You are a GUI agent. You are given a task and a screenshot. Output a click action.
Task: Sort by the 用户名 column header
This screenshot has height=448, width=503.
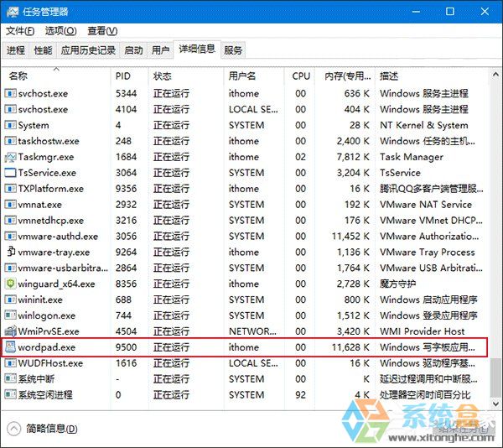click(x=254, y=76)
